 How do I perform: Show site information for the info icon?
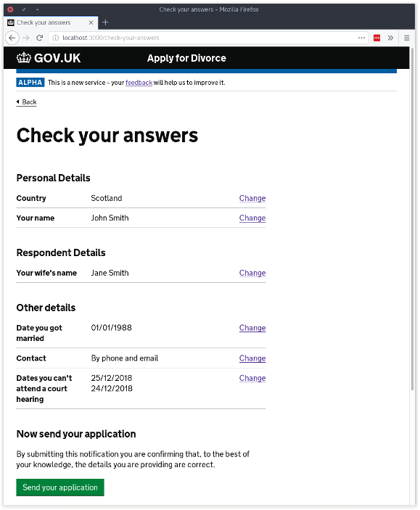(56, 38)
